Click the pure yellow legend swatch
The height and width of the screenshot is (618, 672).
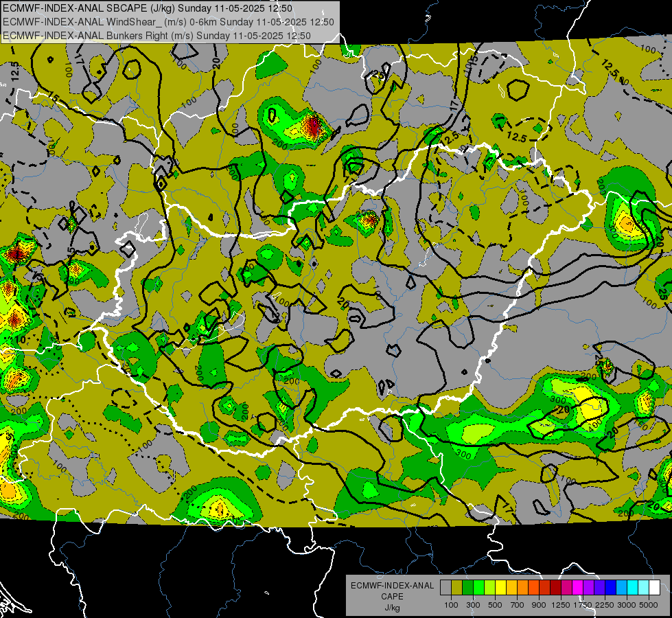500,588
